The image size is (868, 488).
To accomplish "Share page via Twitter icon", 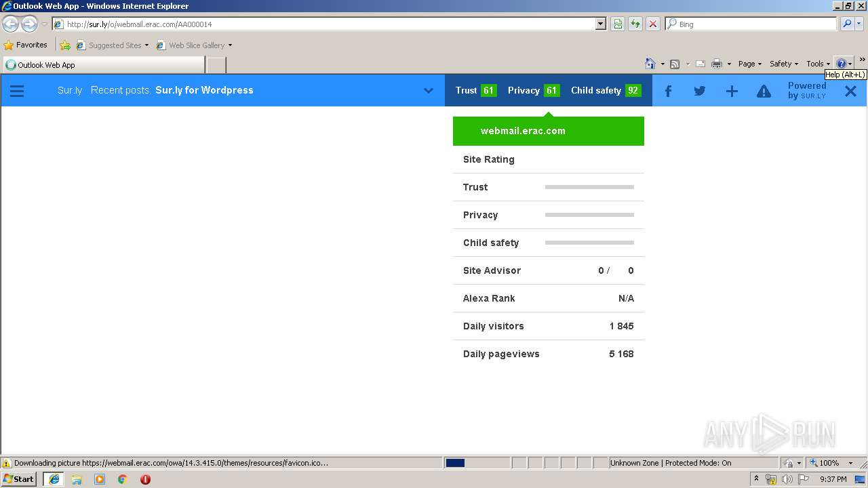I will 700,91.
